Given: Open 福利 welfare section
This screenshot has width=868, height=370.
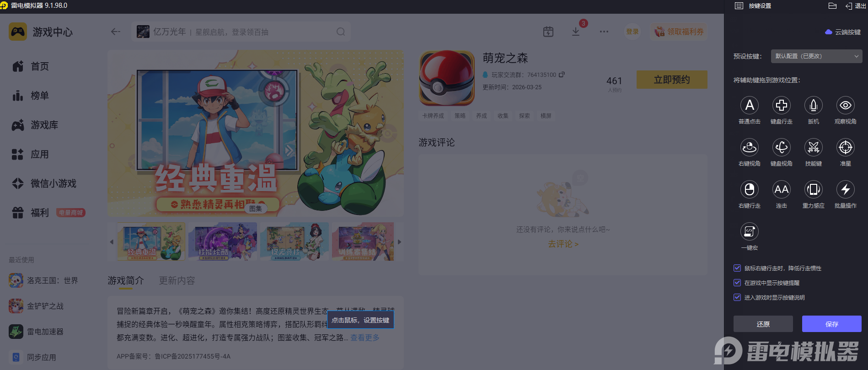Looking at the screenshot, I should pos(31,213).
